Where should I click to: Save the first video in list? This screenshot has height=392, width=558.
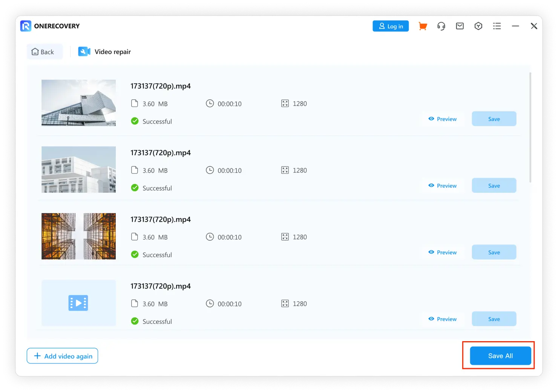point(494,119)
